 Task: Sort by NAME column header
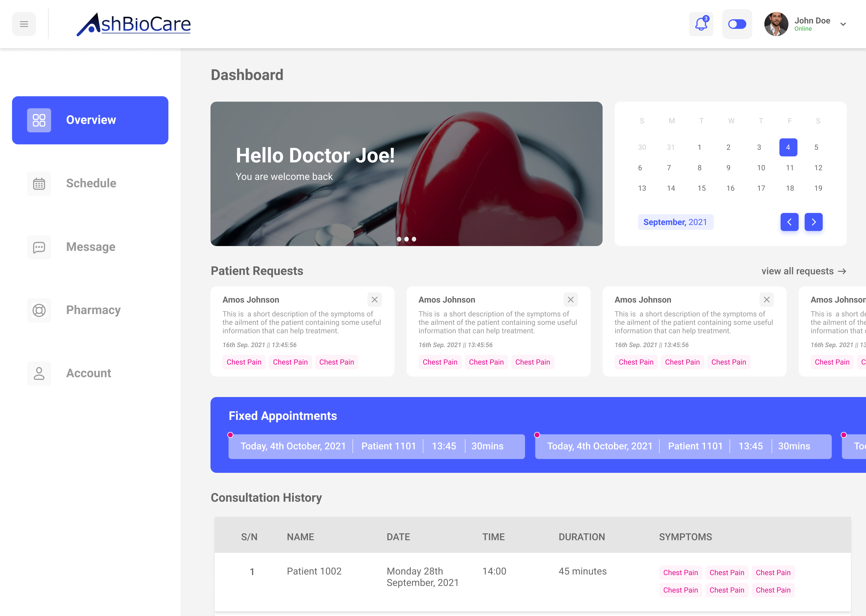pos(300,537)
